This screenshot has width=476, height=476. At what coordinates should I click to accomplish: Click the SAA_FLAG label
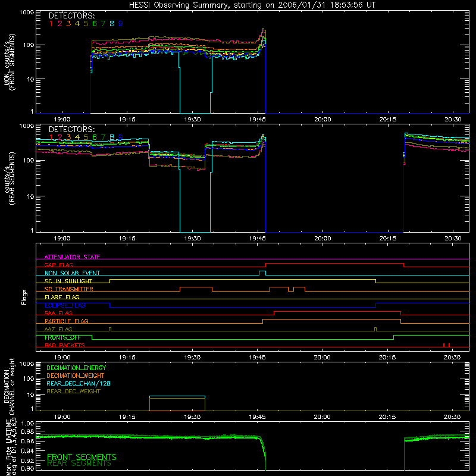(x=58, y=313)
